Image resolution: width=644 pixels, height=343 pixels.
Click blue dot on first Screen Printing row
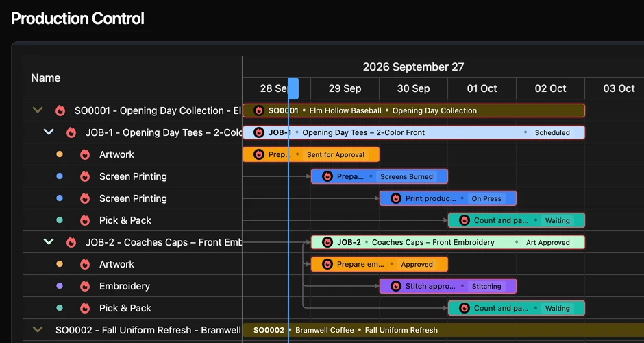point(60,176)
